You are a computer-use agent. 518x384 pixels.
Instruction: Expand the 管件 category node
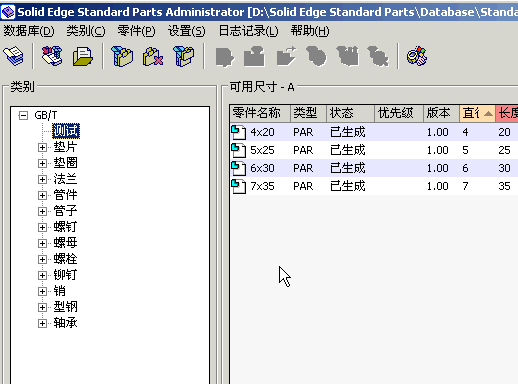coord(42,195)
